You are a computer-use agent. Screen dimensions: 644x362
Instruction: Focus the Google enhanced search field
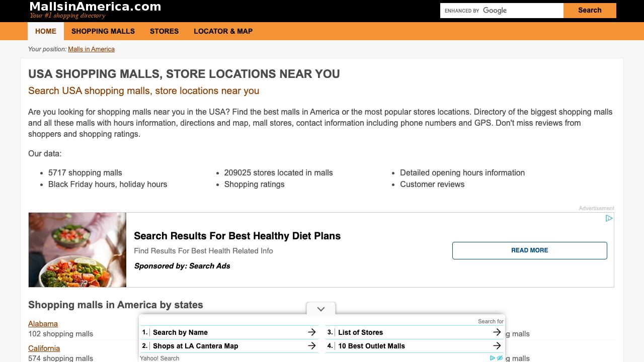pyautogui.click(x=501, y=11)
